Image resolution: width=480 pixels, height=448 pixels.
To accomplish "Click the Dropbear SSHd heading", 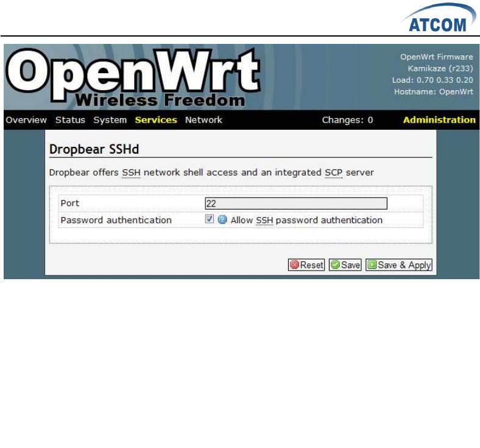I will (x=94, y=149).
